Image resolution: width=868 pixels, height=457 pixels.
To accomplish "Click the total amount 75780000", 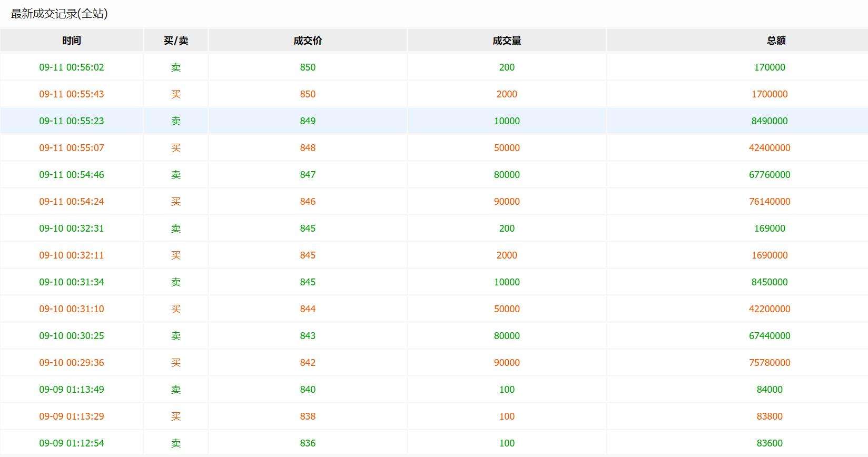I will point(770,363).
